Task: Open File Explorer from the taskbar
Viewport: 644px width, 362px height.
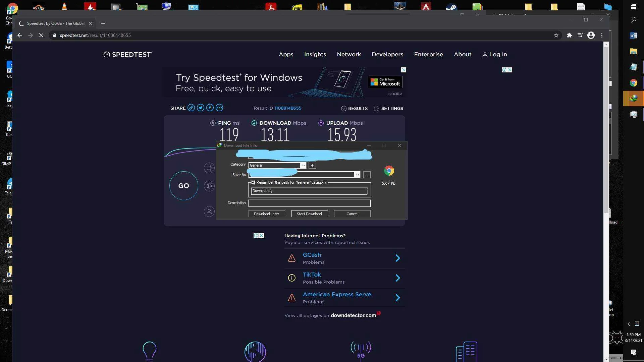Action: tap(634, 51)
